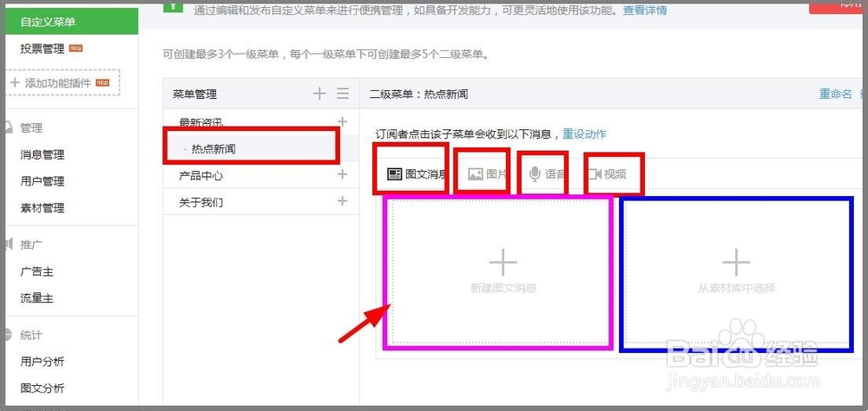
Task: Click the 查看详情 link
Action: coord(645,10)
